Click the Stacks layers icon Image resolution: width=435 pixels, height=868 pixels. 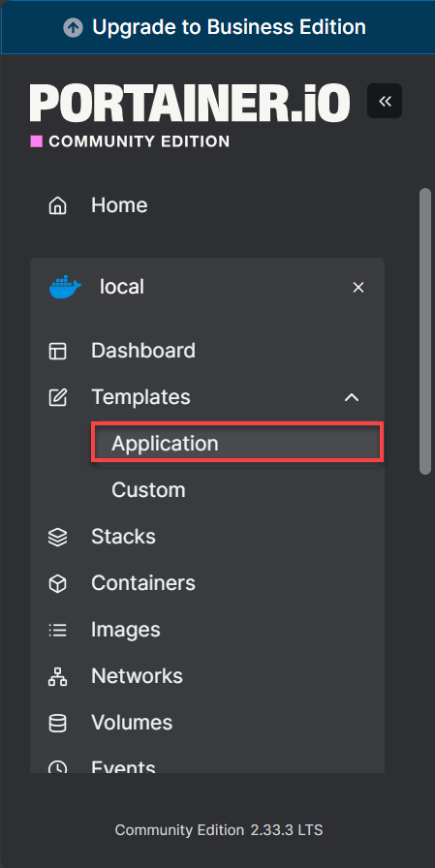pyautogui.click(x=57, y=537)
